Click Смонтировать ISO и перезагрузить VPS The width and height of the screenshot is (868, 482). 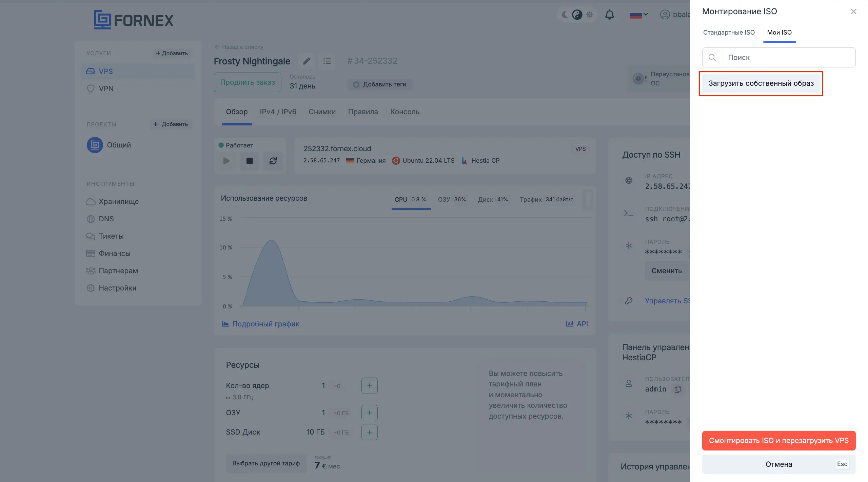(x=779, y=440)
